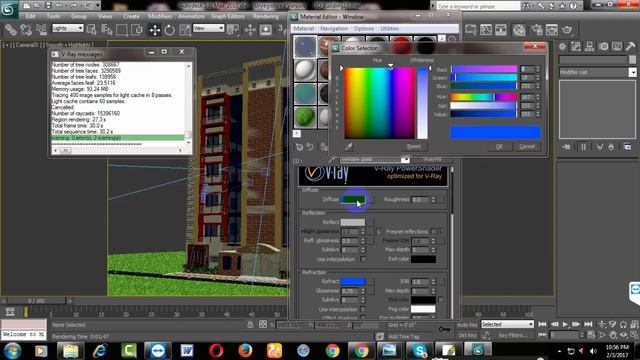The width and height of the screenshot is (640, 360).
Task: Open the View reference coordinate dropdown
Action: [208, 28]
